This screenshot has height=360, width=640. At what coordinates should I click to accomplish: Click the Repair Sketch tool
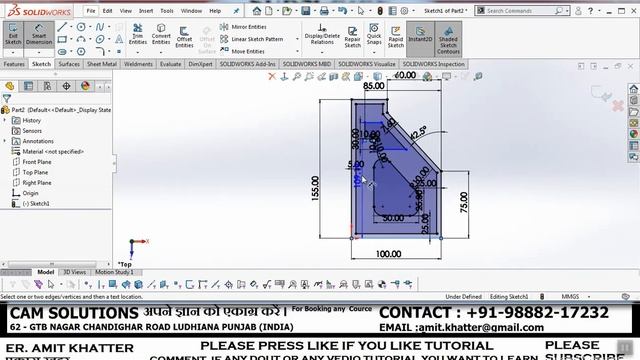tap(352, 37)
